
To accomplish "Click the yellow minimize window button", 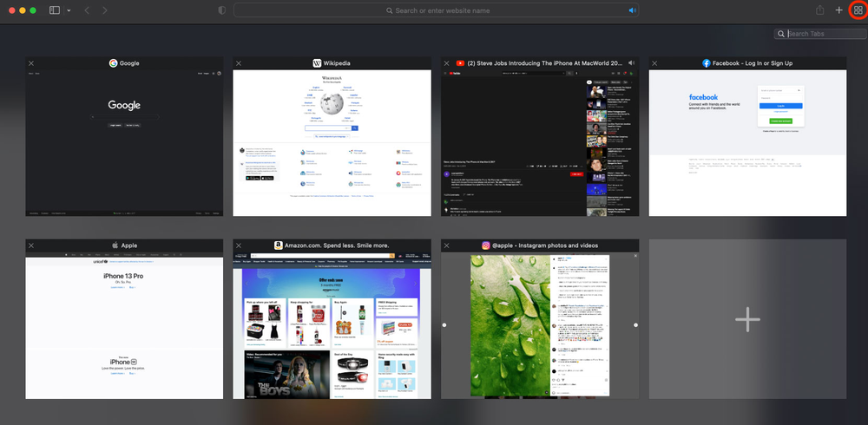I will click(23, 10).
